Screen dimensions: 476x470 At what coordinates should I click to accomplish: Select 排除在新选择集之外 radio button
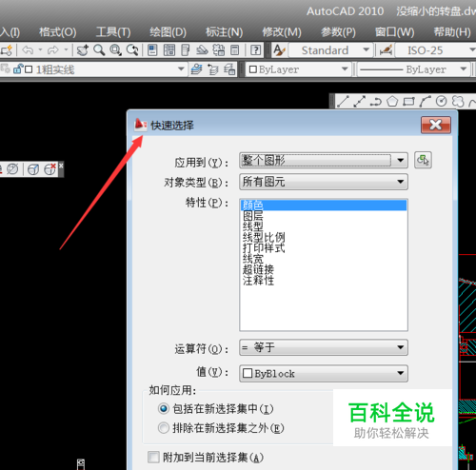click(x=164, y=428)
